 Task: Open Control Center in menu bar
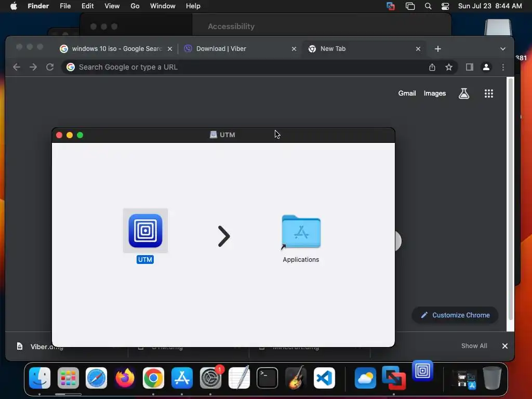point(445,6)
